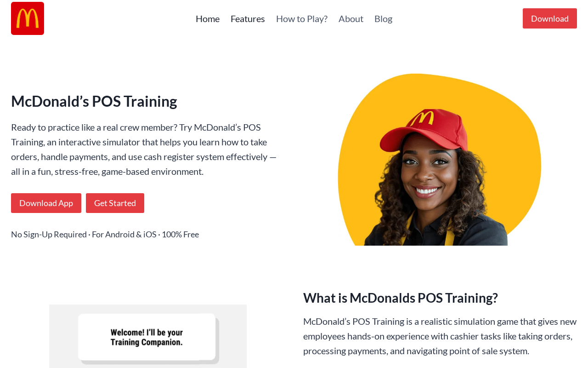The image size is (588, 368).
Task: Click the McDonald's logo icon
Action: [x=28, y=18]
